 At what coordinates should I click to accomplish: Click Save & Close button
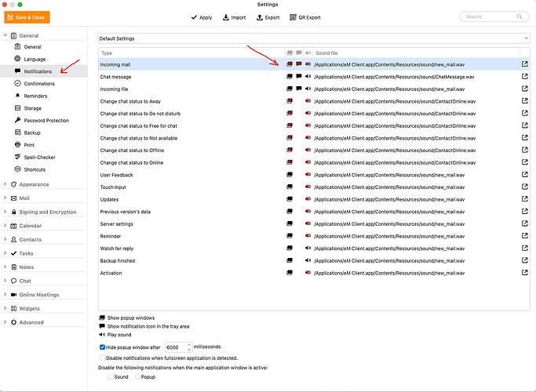(27, 17)
